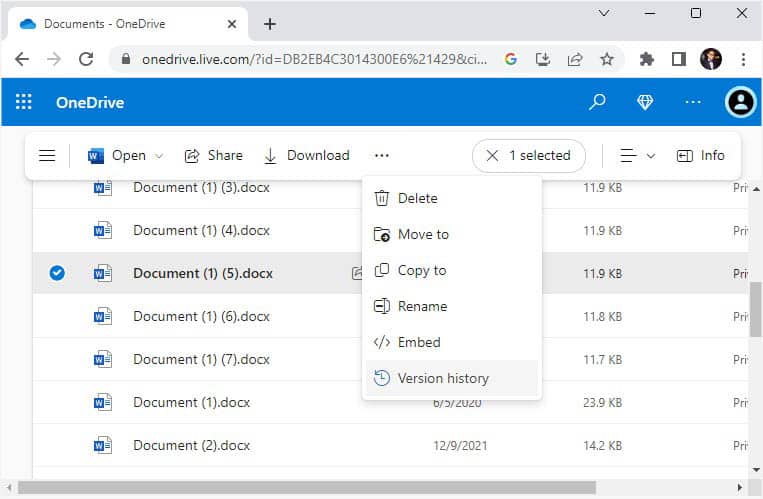Open Chrome side panel icon
This screenshot has height=499, width=763.
point(678,59)
